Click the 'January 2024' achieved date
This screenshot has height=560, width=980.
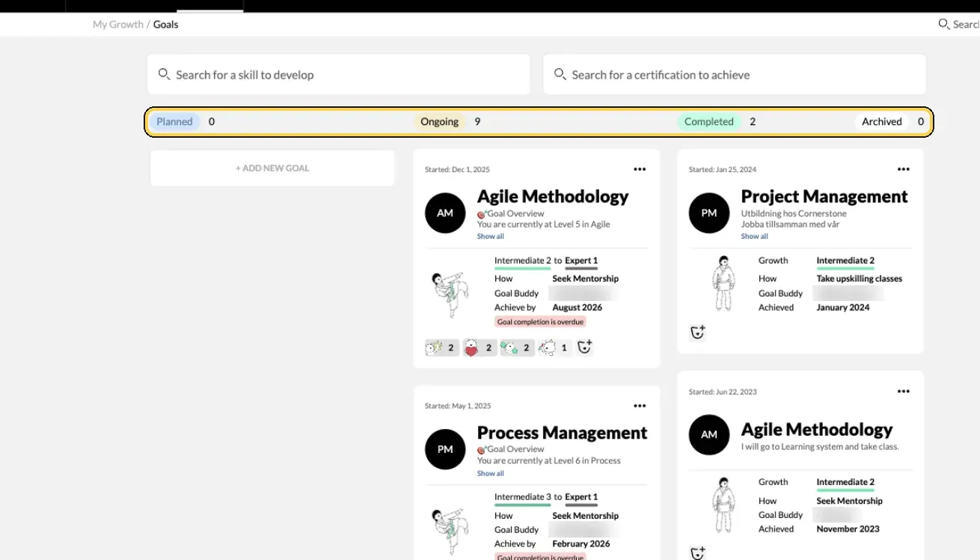point(843,308)
